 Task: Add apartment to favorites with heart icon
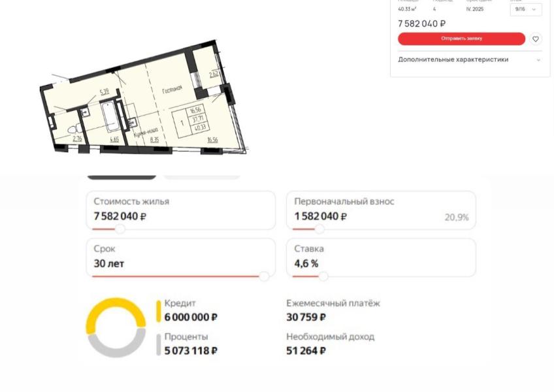(536, 39)
